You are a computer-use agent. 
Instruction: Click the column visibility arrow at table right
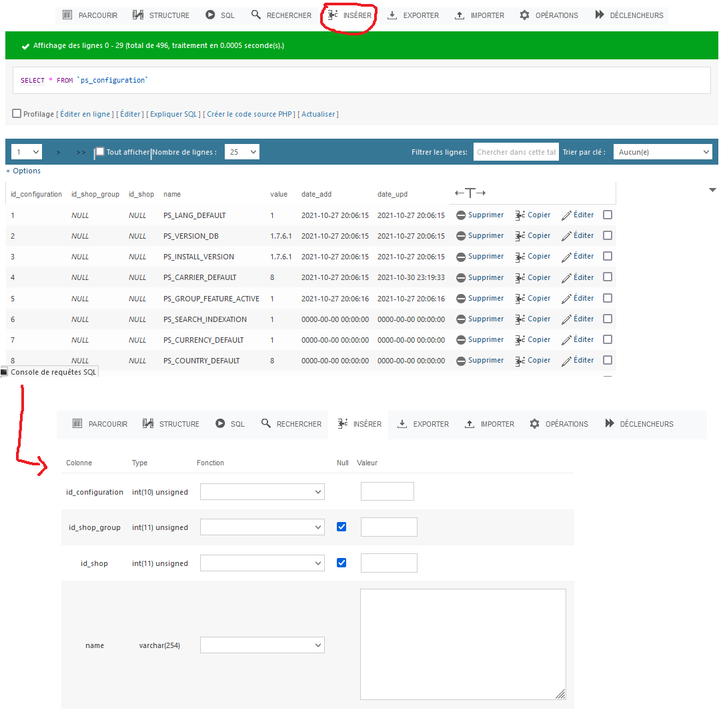(712, 190)
